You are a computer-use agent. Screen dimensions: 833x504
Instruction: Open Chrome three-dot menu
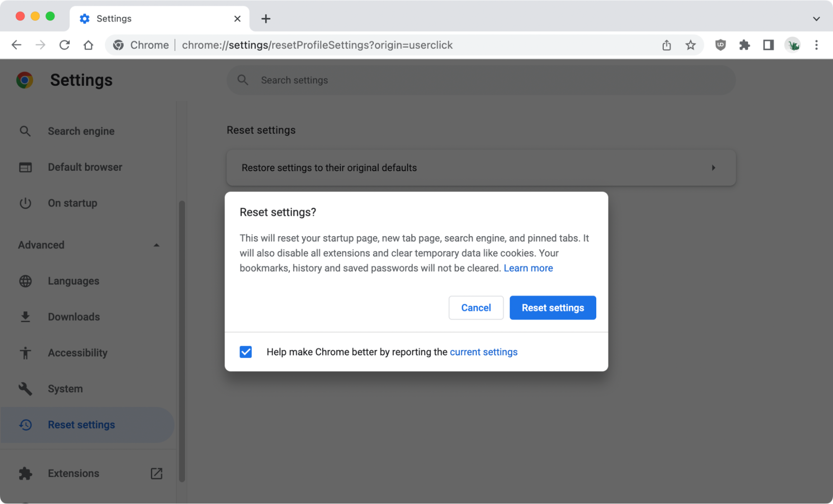coord(816,45)
